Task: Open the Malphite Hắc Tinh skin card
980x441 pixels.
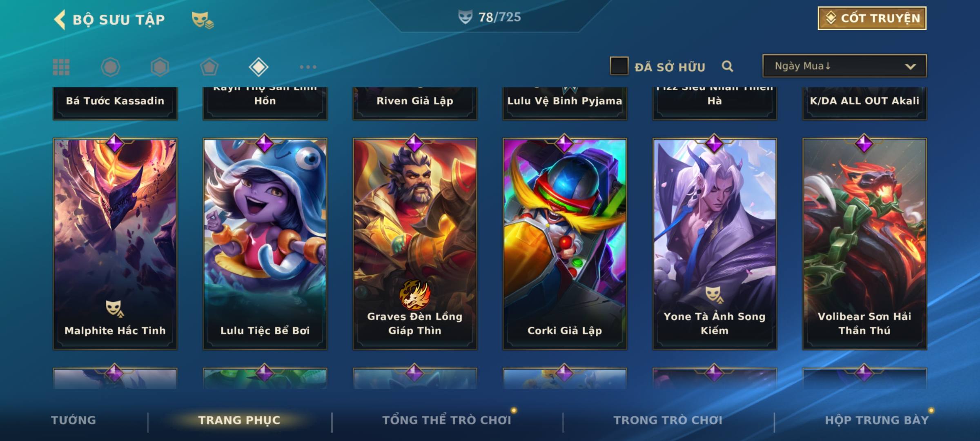Action: click(x=115, y=244)
